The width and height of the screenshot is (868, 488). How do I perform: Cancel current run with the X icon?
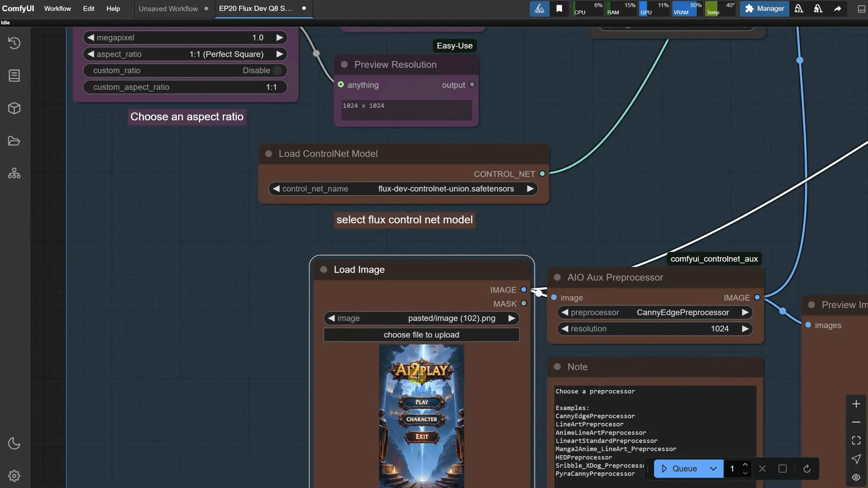(x=762, y=469)
